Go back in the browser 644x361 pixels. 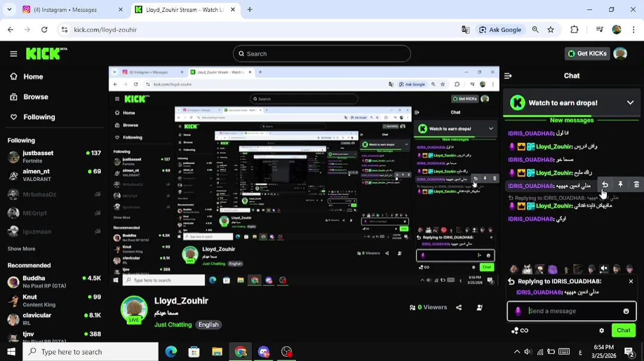click(11, 30)
